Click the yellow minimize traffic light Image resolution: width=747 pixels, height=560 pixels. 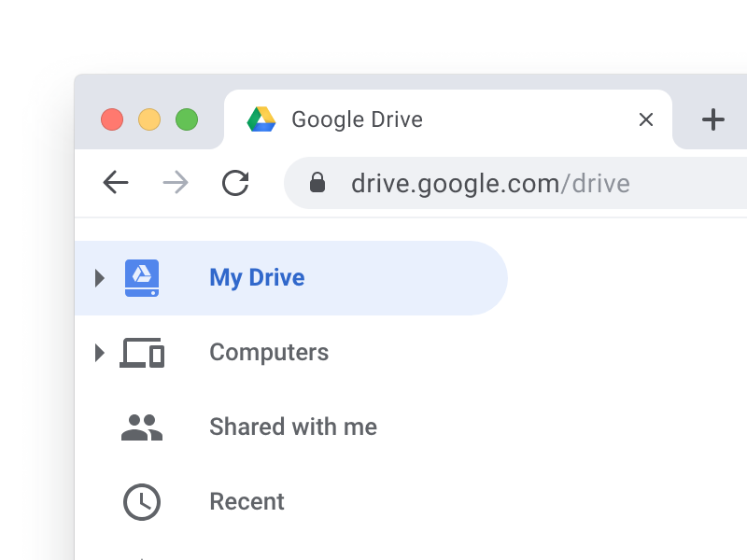tap(149, 119)
